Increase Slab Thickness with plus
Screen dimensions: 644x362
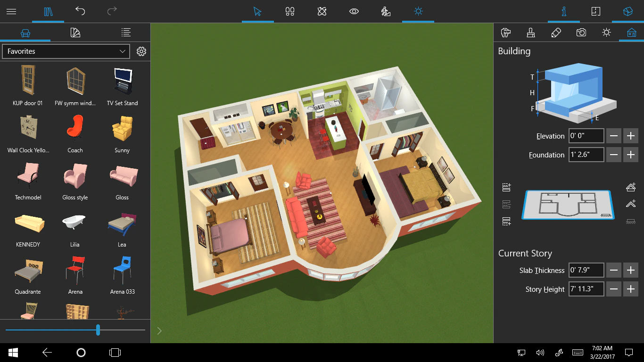click(631, 270)
